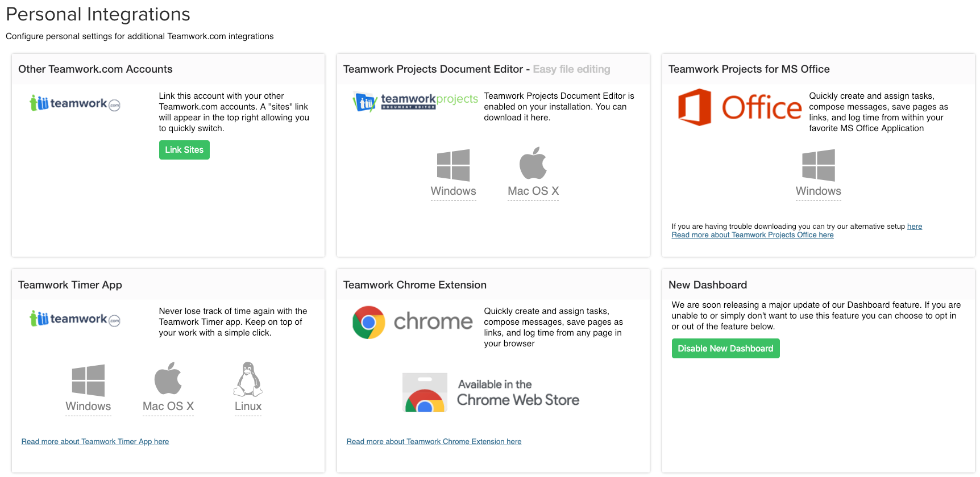Image resolution: width=980 pixels, height=477 pixels.
Task: Click the MS Office Windows download icon
Action: pos(819,165)
